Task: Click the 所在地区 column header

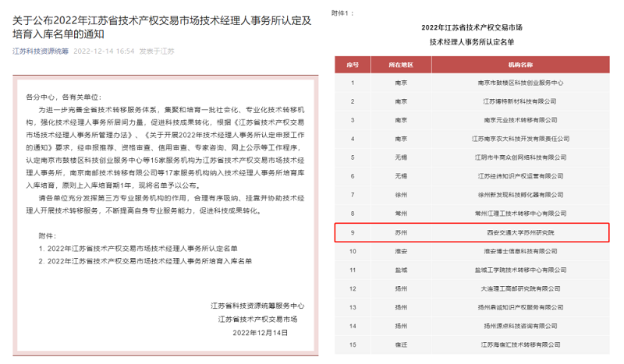Action: click(401, 65)
